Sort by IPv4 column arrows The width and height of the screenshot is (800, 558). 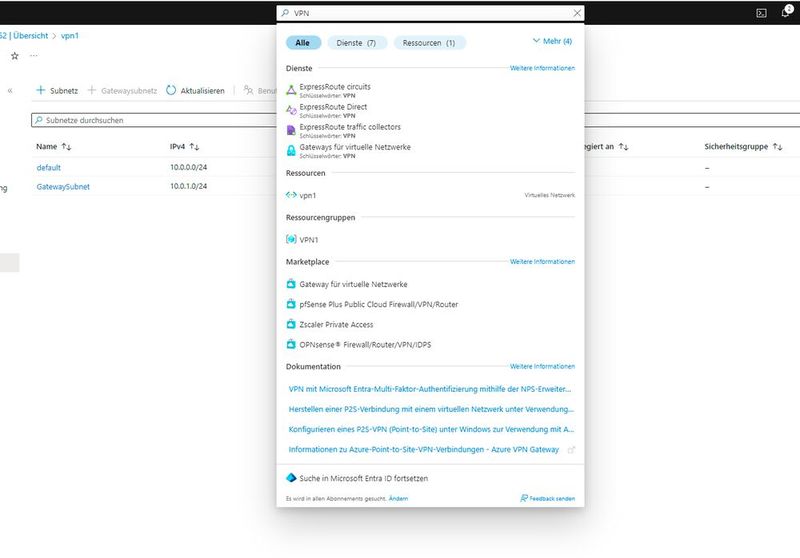(194, 146)
